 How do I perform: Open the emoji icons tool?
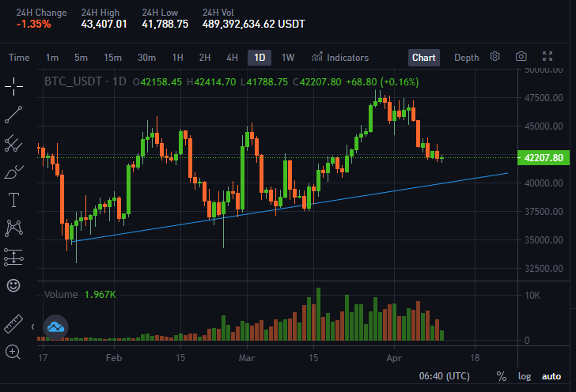pyautogui.click(x=13, y=285)
